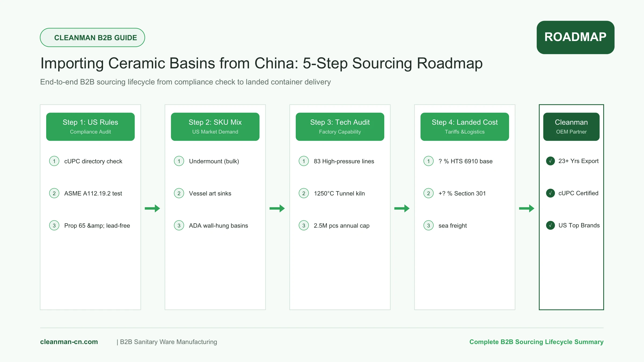This screenshot has width=644, height=362.
Task: Click the 'cUPC directory check' text
Action: tap(93, 161)
